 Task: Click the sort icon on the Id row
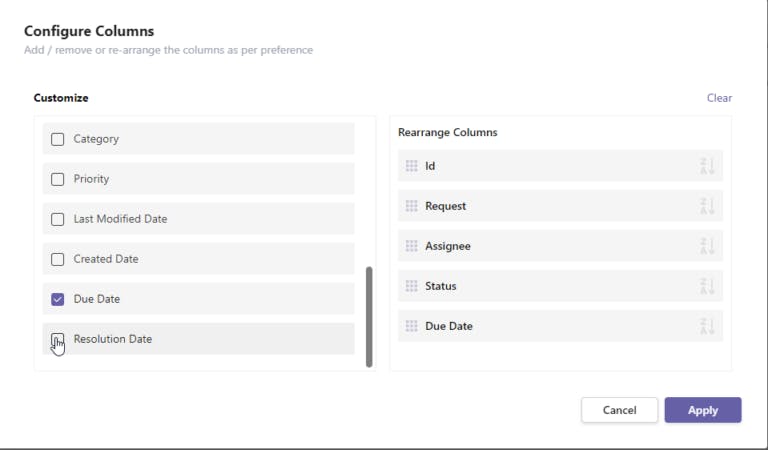708,166
